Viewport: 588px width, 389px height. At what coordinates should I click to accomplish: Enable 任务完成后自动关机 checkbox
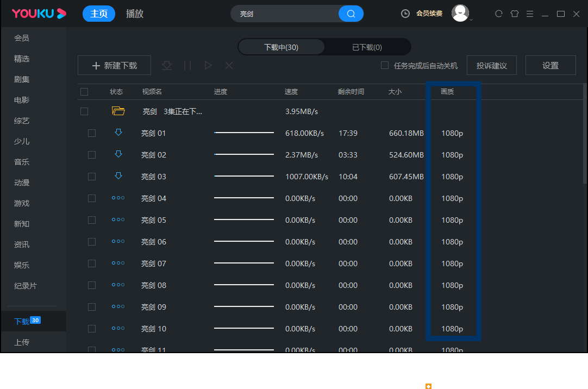[x=385, y=65]
